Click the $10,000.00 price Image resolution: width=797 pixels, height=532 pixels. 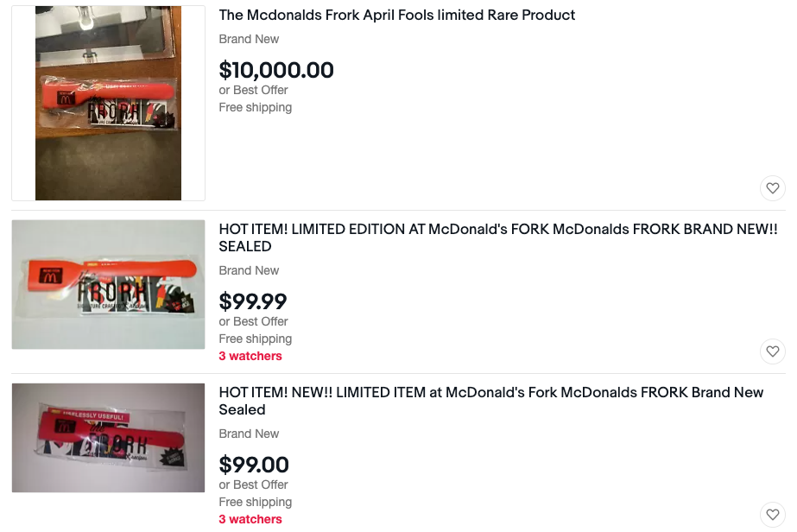pyautogui.click(x=276, y=70)
